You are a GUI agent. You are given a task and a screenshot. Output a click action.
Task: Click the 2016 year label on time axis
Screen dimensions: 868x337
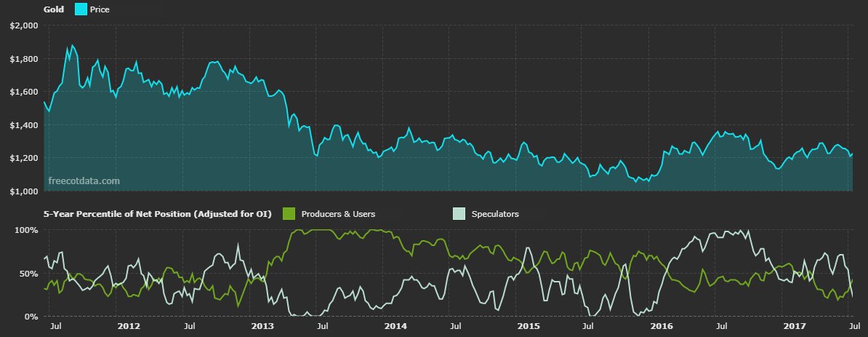[x=662, y=326]
